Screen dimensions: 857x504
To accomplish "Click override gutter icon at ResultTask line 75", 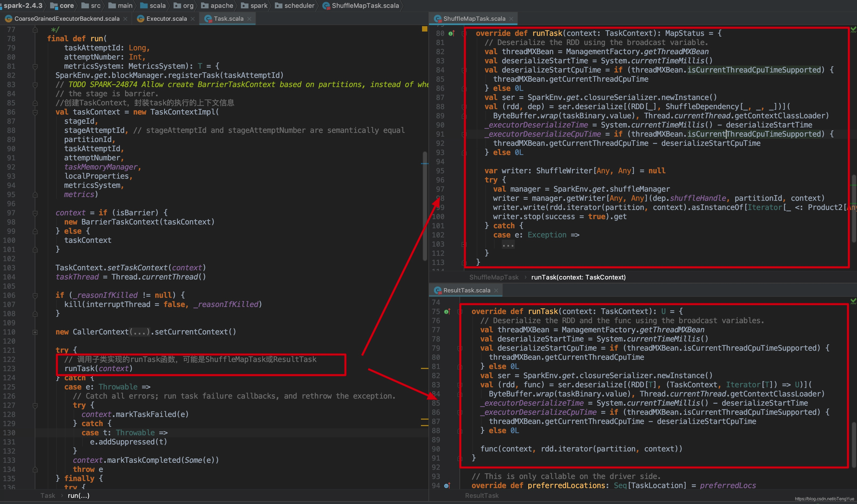I will pos(447,312).
